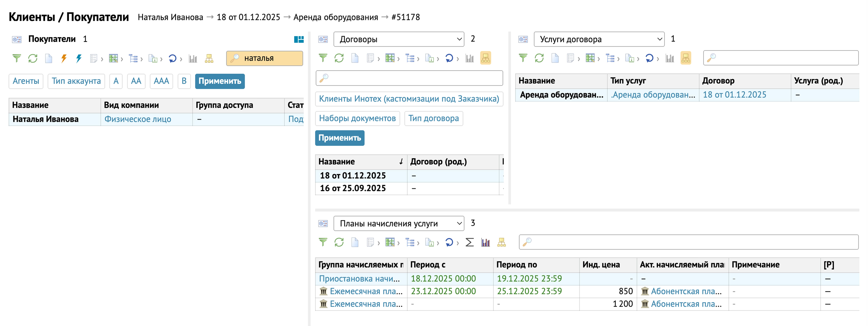
Task: Toggle highlighted hierarchy icon in Услуги договора toolbar
Action: click(686, 58)
